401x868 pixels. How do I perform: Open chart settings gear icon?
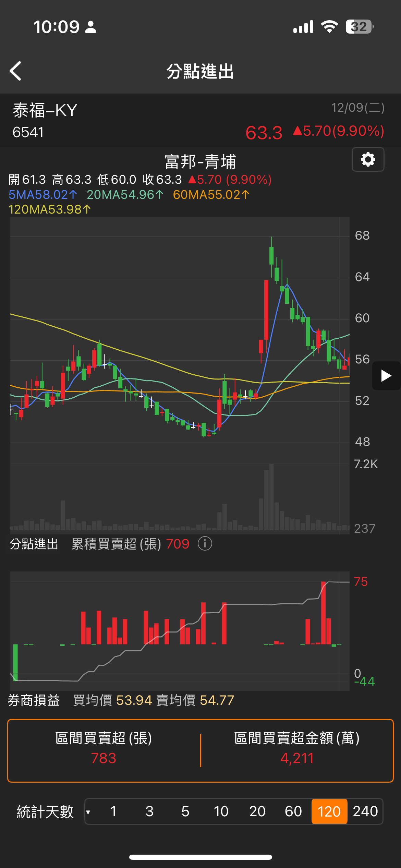coord(368,160)
